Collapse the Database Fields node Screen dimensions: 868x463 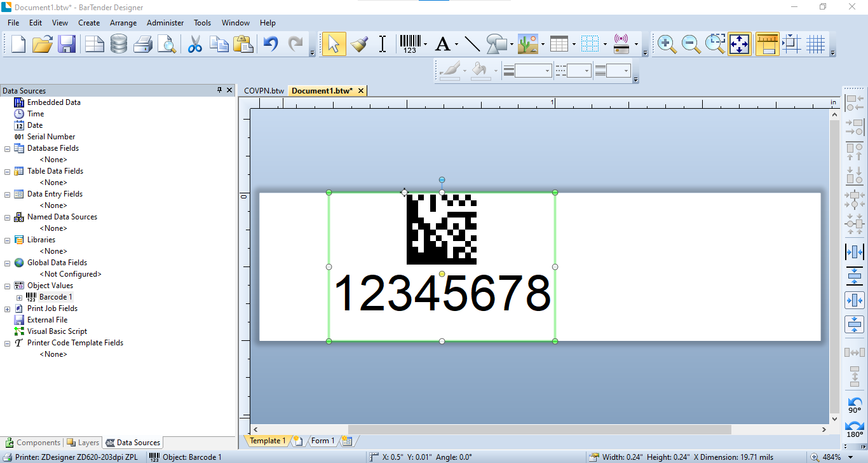[8, 148]
